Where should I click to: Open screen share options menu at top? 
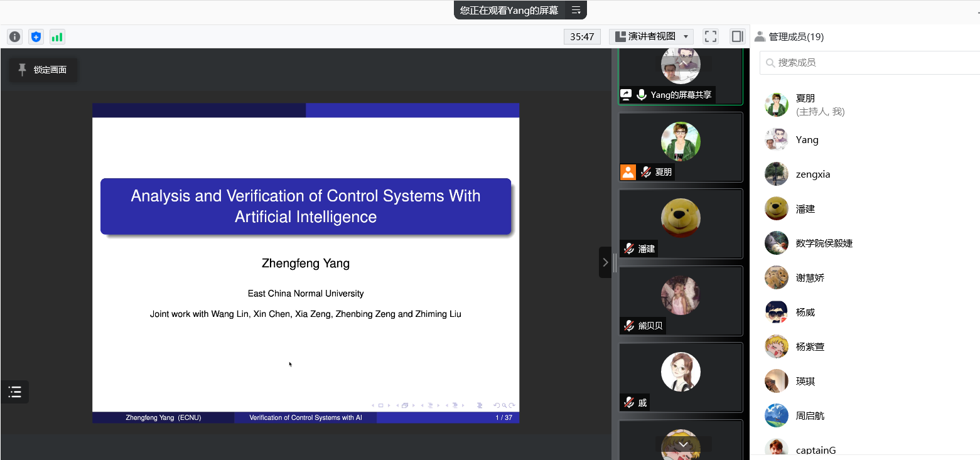(x=576, y=10)
